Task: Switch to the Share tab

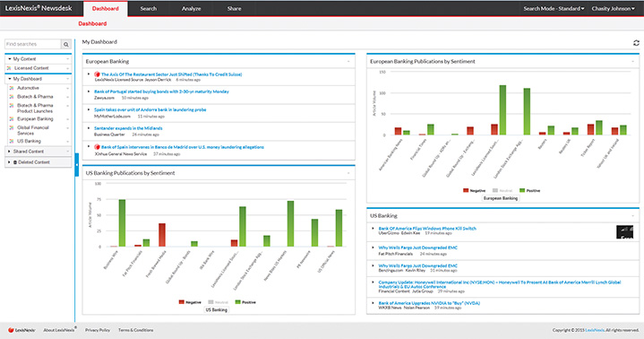Action: click(x=234, y=9)
